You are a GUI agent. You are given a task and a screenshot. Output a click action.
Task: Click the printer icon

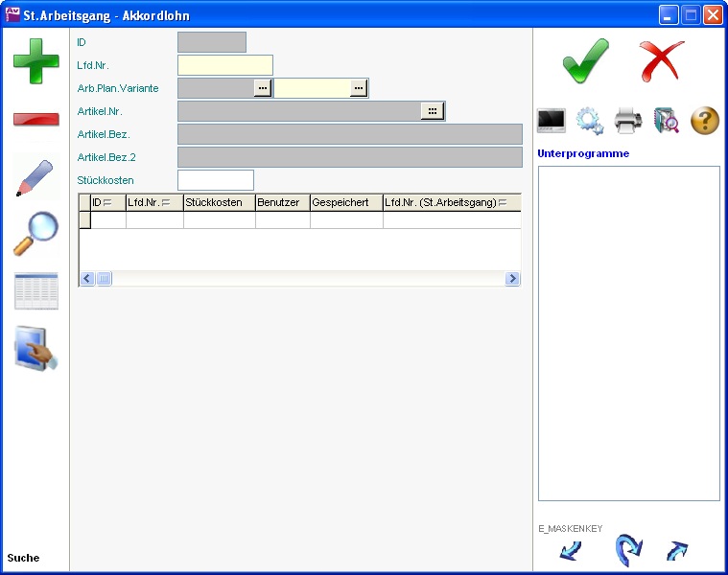click(x=628, y=121)
